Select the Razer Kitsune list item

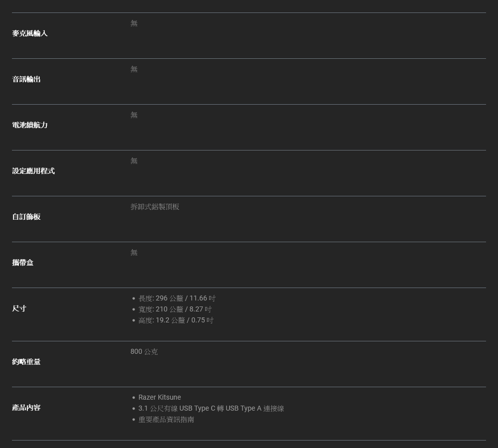point(159,398)
